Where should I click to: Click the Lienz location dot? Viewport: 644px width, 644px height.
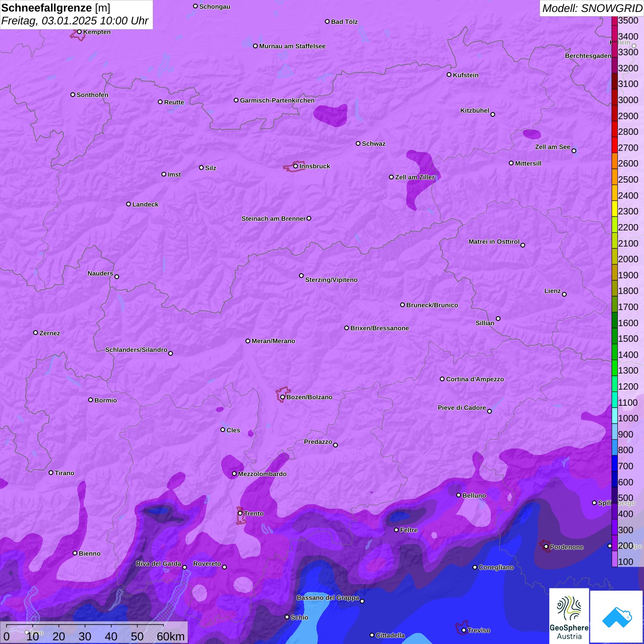pyautogui.click(x=564, y=294)
